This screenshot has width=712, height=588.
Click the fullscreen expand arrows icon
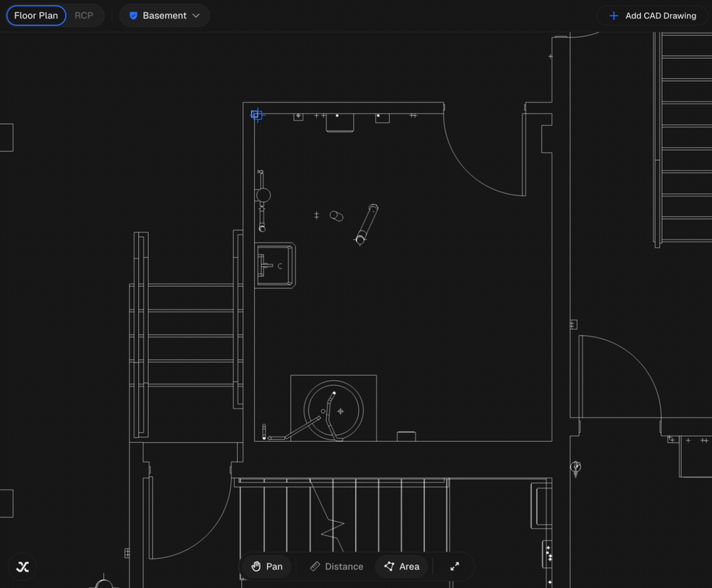point(454,566)
